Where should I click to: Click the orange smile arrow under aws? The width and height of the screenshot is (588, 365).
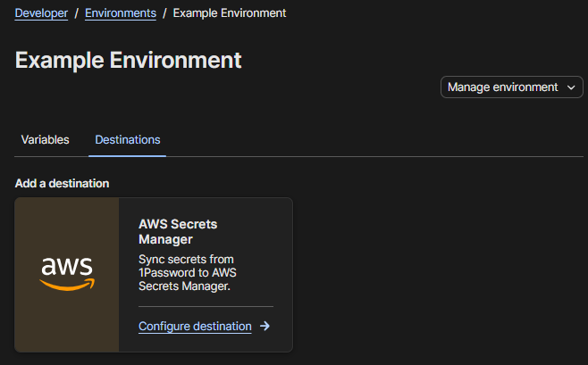tap(67, 286)
